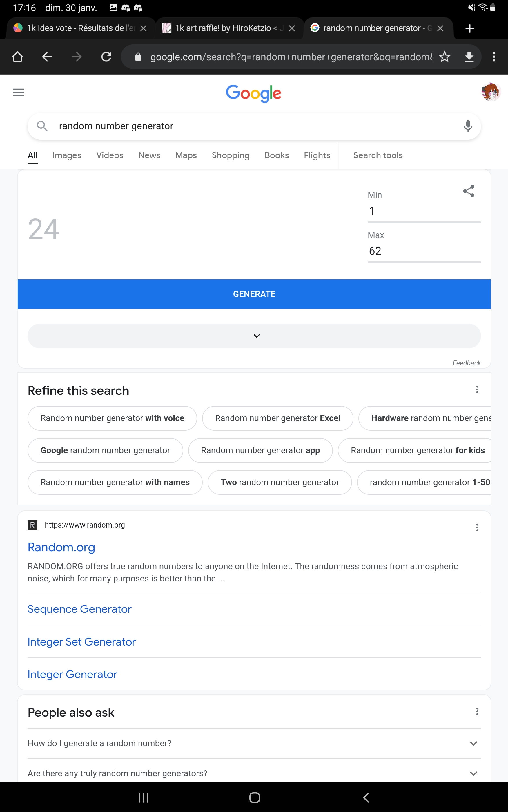
Task: Open the Sequence Generator link
Action: coord(80,609)
